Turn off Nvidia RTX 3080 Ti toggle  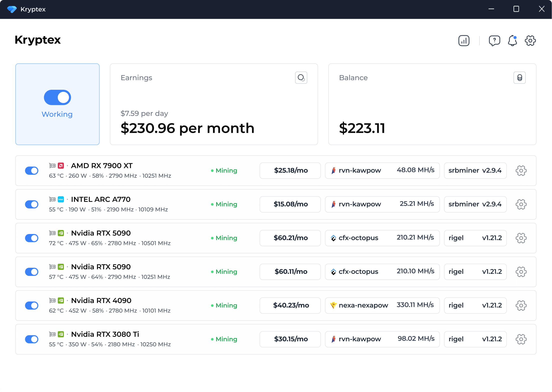(32, 339)
